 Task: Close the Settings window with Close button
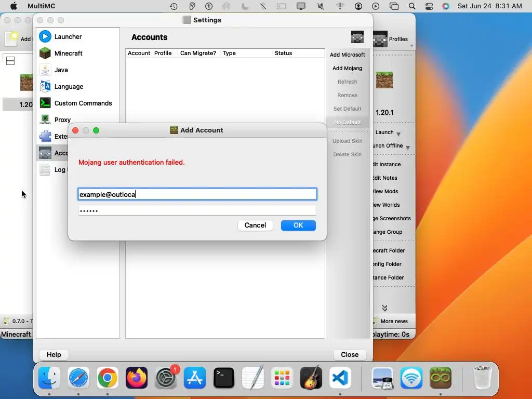pos(350,354)
